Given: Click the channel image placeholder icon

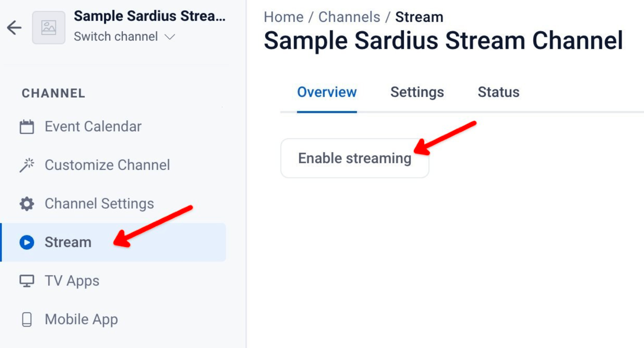Looking at the screenshot, I should [x=49, y=27].
